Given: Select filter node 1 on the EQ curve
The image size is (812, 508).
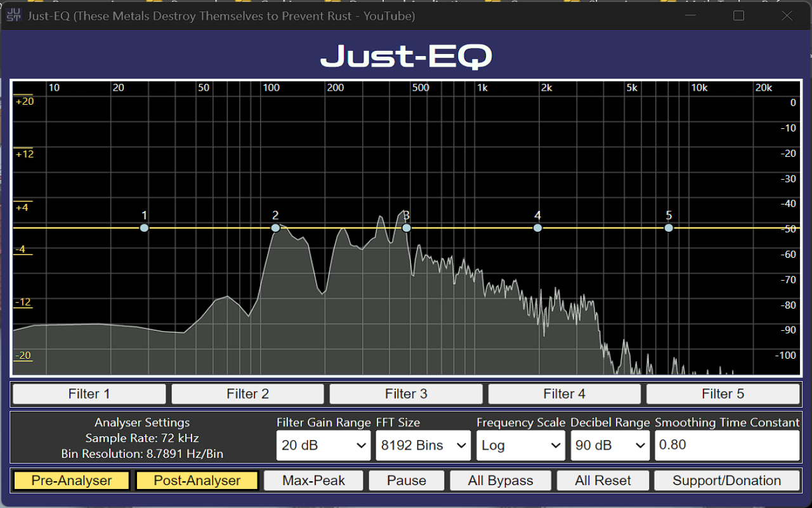Looking at the screenshot, I should pyautogui.click(x=145, y=228).
